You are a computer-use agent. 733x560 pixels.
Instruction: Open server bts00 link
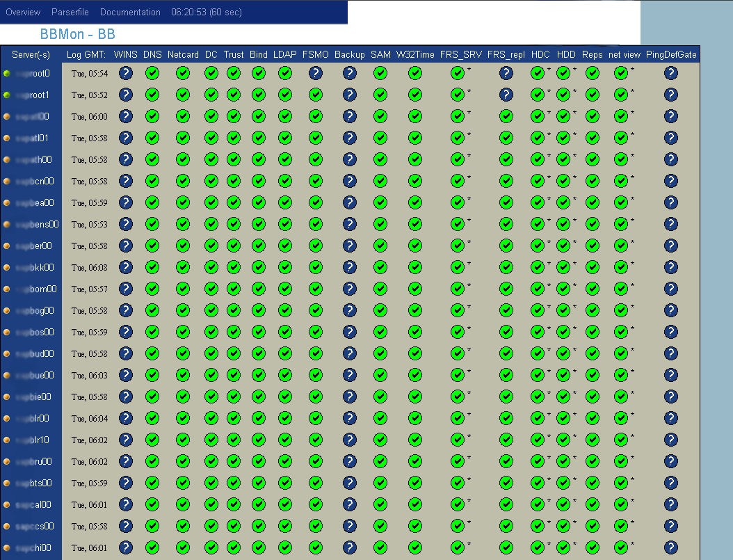click(33, 483)
